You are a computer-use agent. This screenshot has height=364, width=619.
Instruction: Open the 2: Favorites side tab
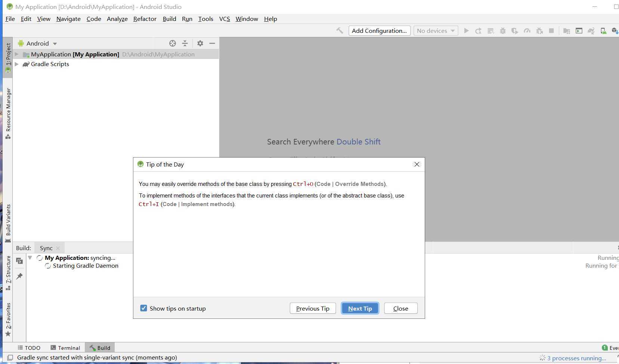click(x=8, y=320)
